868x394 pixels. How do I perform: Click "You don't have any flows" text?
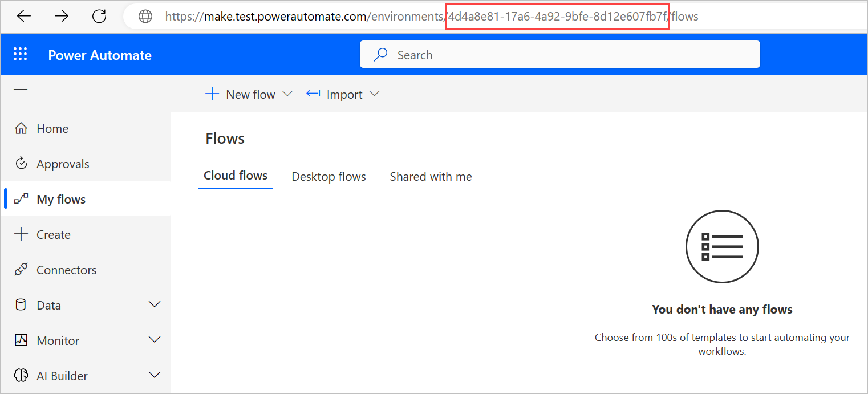(722, 310)
